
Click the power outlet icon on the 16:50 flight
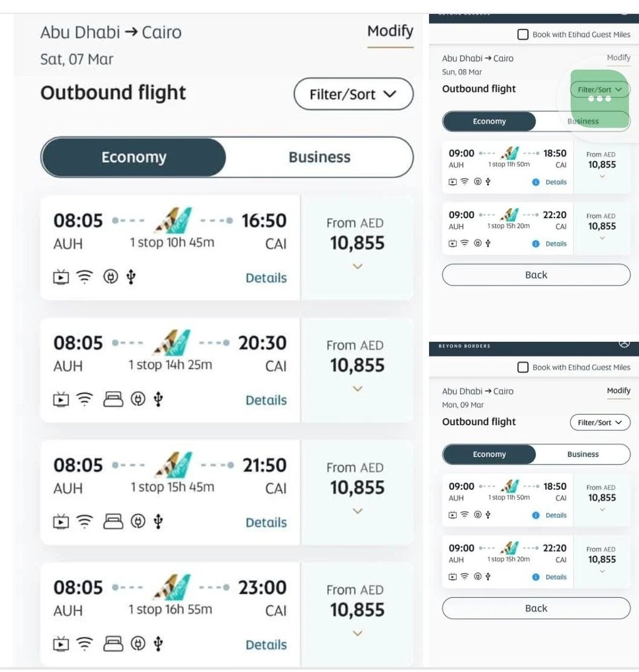(110, 278)
